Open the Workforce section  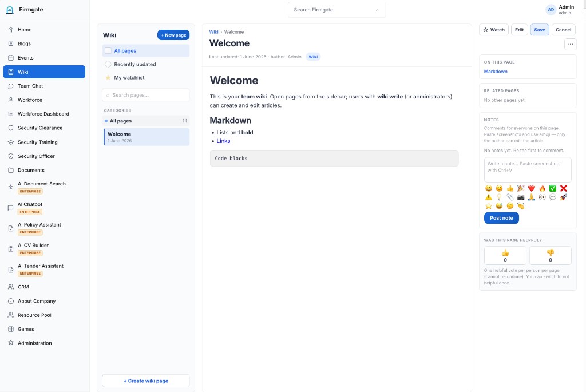[44, 100]
